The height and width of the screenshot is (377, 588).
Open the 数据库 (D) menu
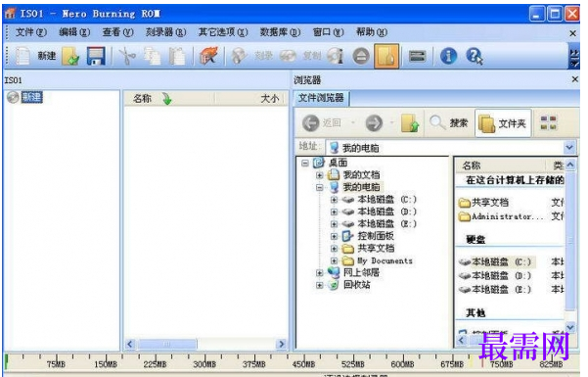pyautogui.click(x=280, y=32)
